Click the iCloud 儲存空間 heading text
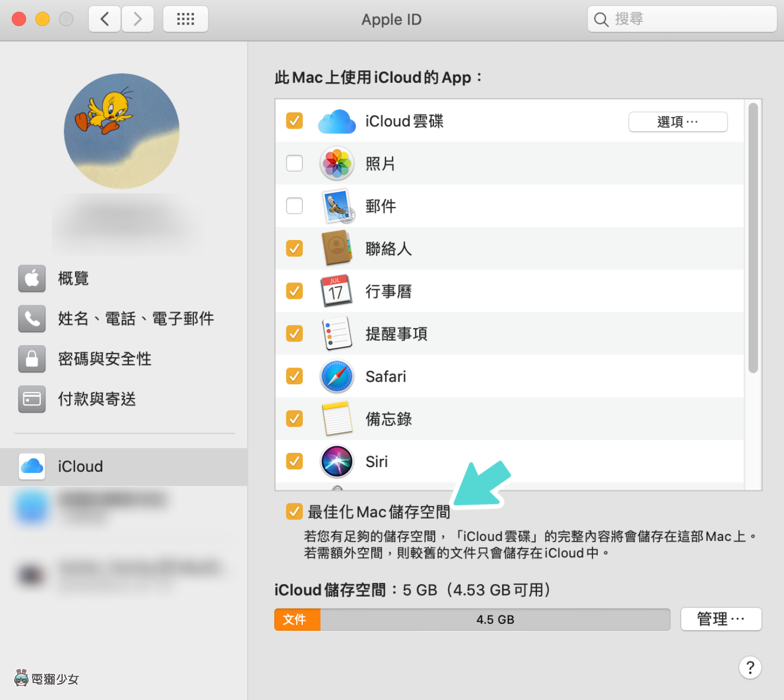 point(330,590)
